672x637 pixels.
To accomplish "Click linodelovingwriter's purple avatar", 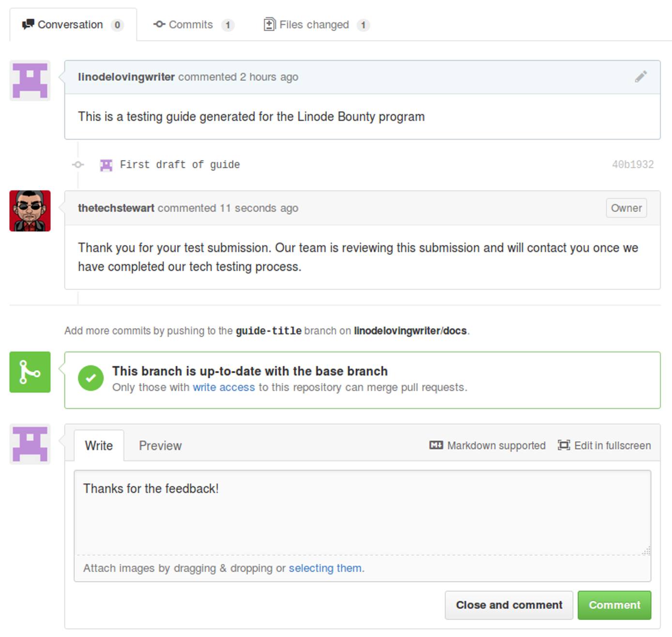I will (30, 80).
